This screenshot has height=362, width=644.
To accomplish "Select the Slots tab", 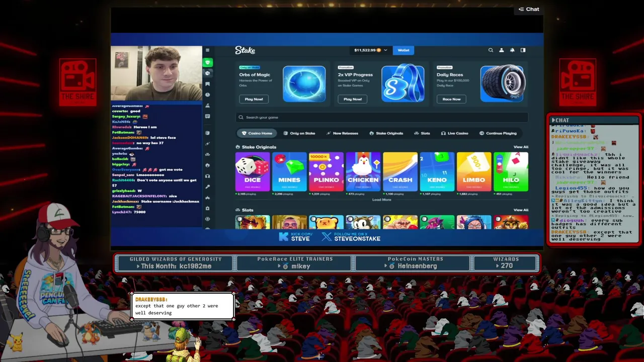I will 422,133.
